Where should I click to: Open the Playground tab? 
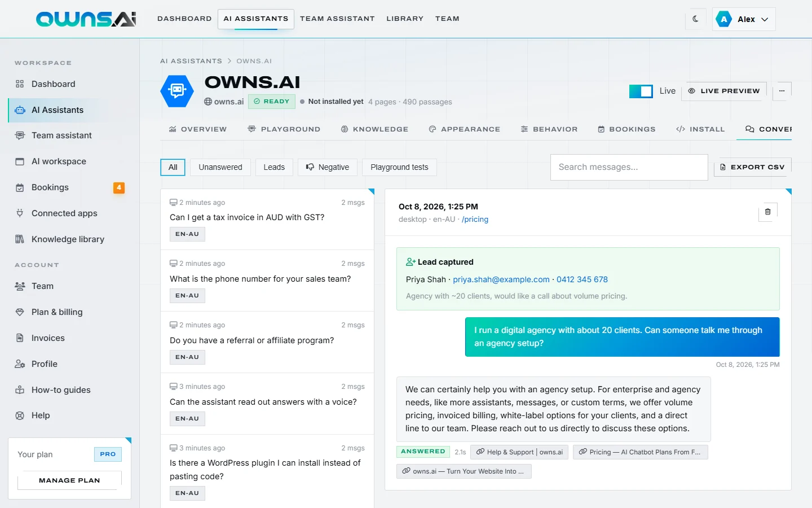pos(284,129)
